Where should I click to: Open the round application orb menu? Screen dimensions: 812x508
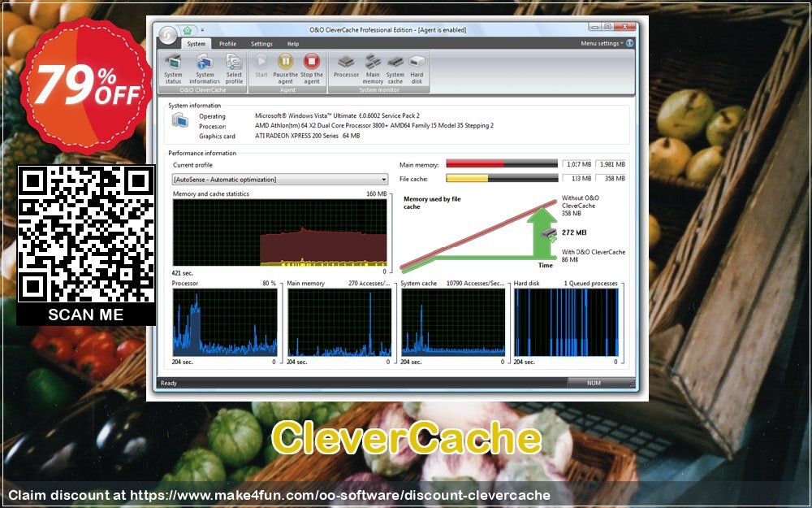[x=168, y=35]
